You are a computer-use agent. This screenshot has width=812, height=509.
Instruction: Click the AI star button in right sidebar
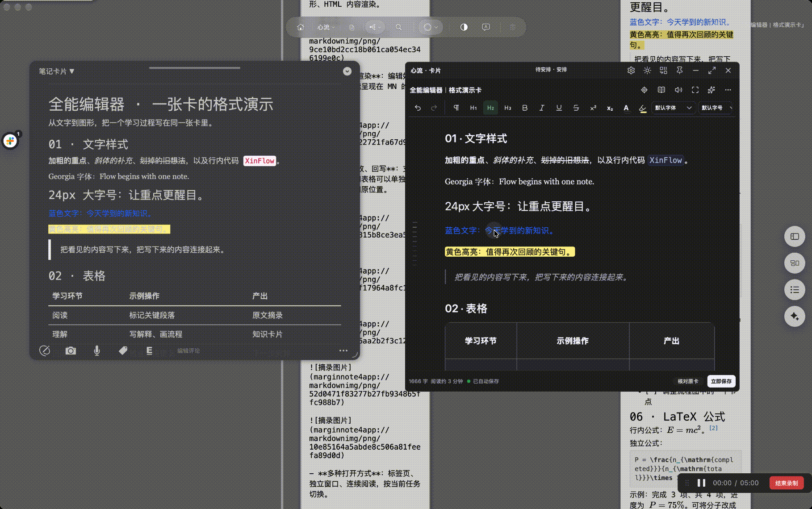795,316
